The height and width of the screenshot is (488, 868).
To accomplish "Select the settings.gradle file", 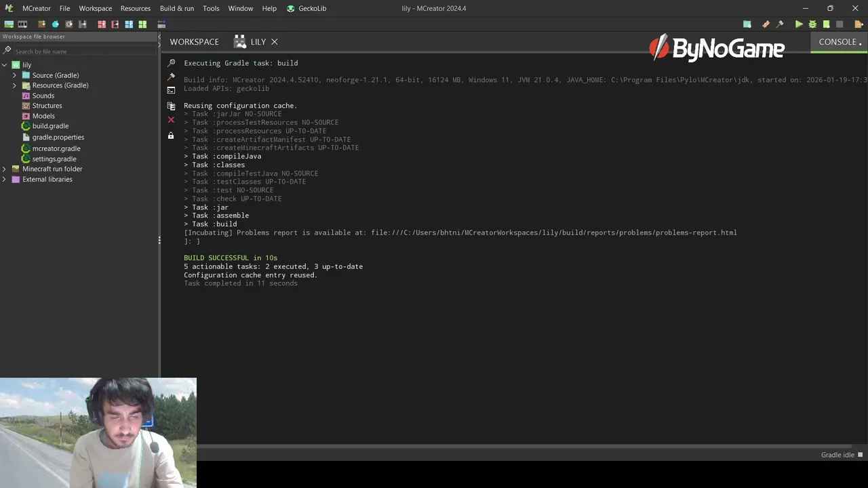I will (54, 159).
